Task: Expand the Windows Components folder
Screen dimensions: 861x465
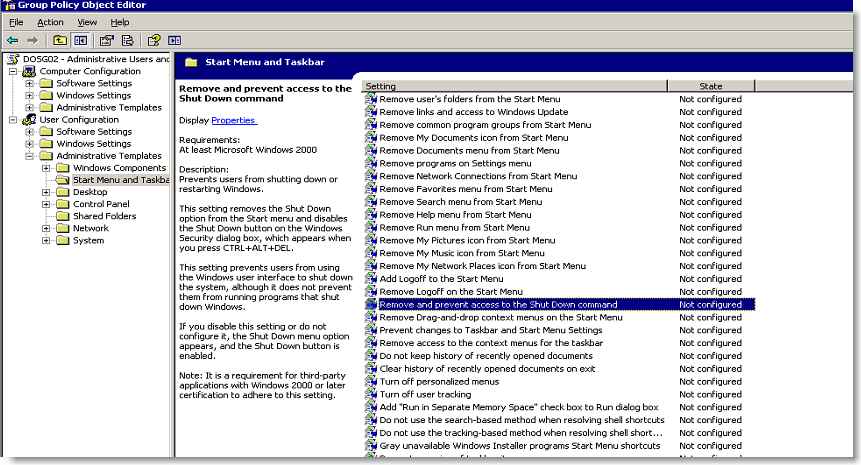Action: [x=46, y=168]
